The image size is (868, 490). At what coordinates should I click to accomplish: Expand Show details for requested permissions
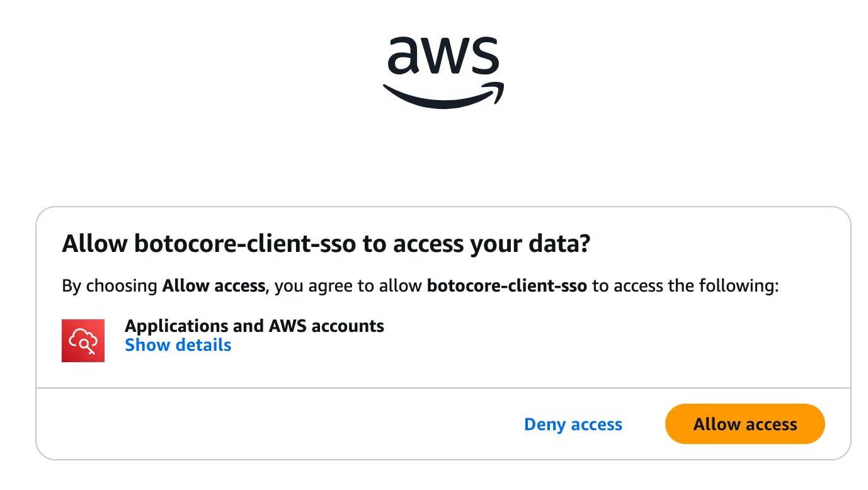(178, 345)
